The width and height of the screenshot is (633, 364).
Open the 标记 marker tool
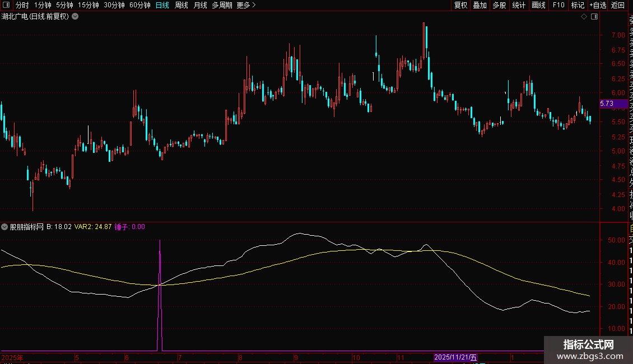point(578,5)
